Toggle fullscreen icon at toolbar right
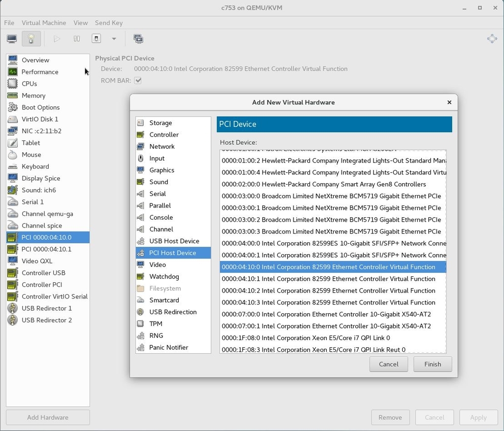The image size is (504, 431). click(492, 39)
